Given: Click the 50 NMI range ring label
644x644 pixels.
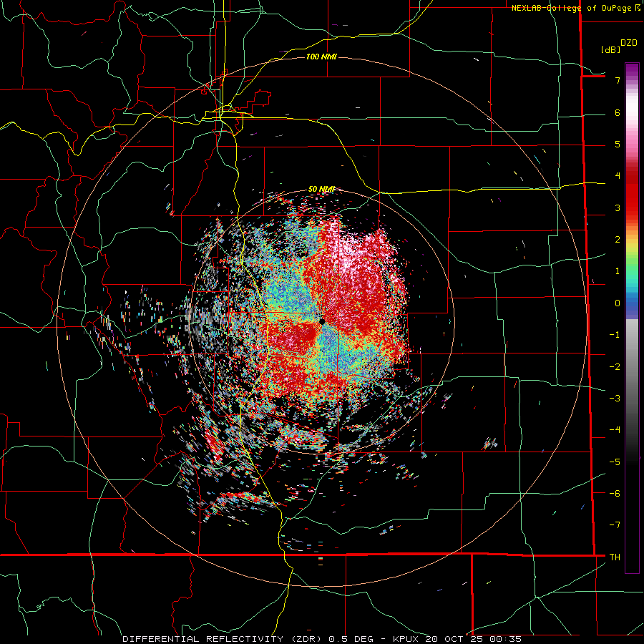Looking at the screenshot, I should click(x=321, y=189).
